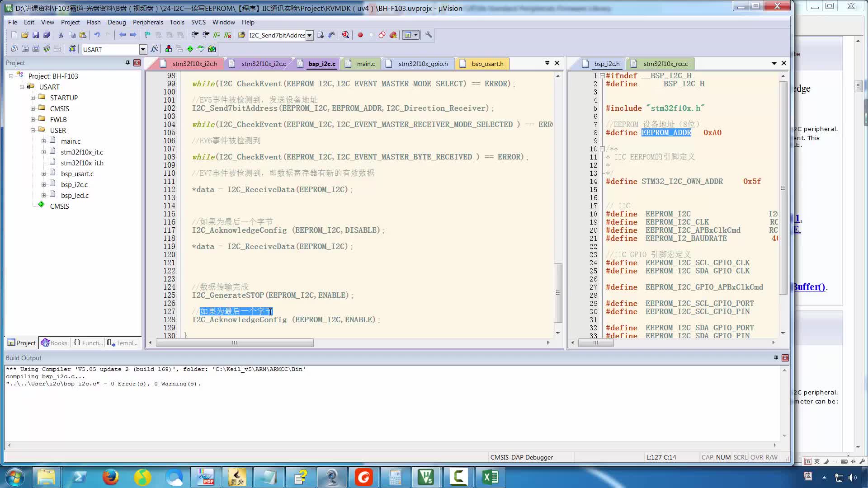
Task: Switch to the main.c editor tab
Action: click(360, 64)
